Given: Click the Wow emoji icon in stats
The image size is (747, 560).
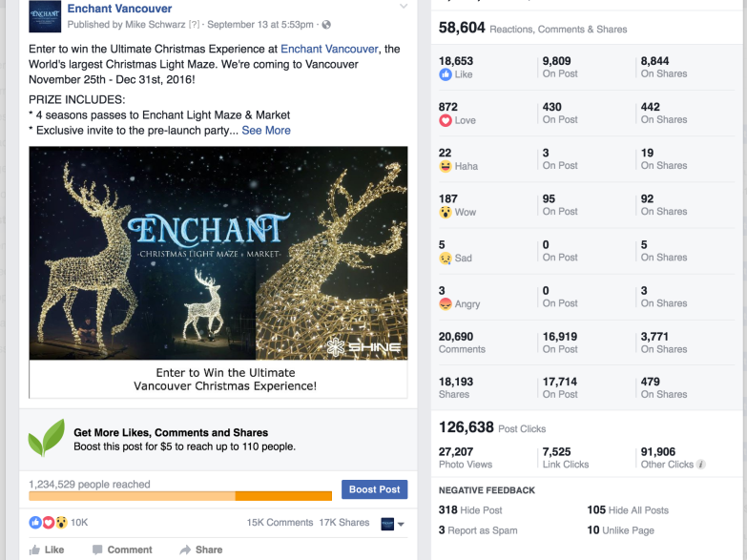Looking at the screenshot, I should [x=446, y=212].
